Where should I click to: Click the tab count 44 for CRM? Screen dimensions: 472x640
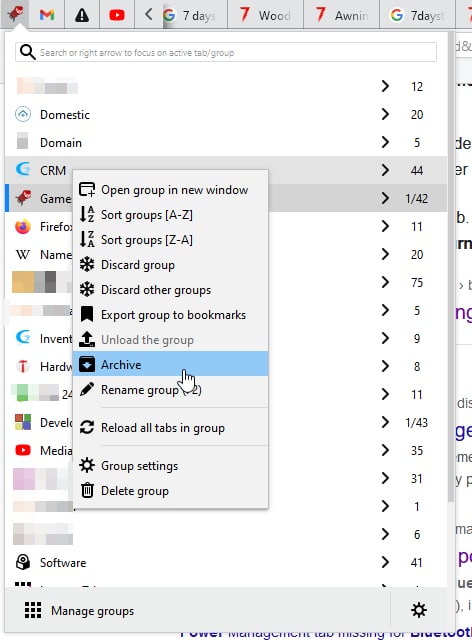click(416, 170)
